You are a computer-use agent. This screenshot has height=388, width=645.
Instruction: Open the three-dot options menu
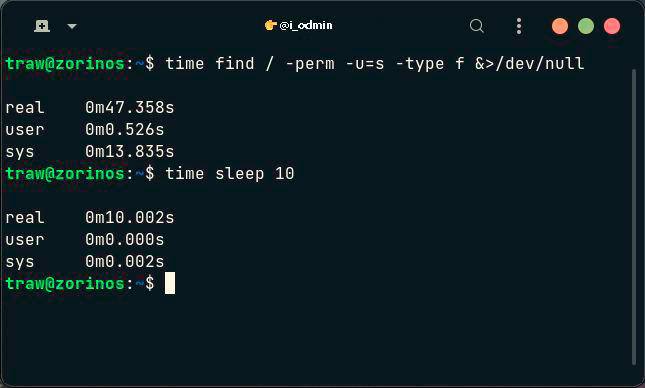pos(519,26)
